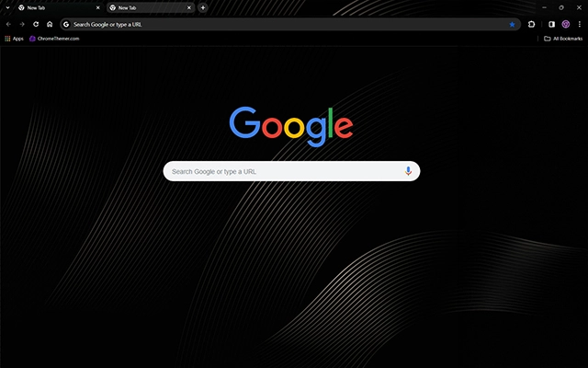This screenshot has width=588, height=368.
Task: Restore down the Chrome window
Action: (561, 7)
